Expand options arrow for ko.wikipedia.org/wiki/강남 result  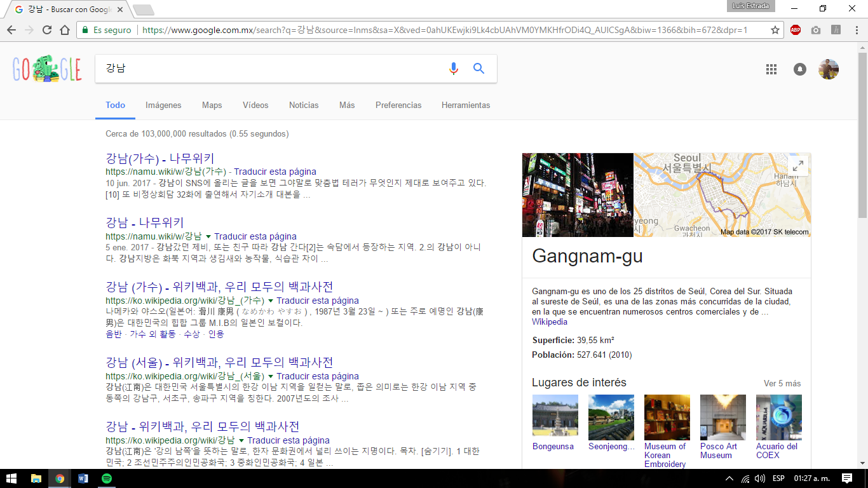[x=241, y=440]
